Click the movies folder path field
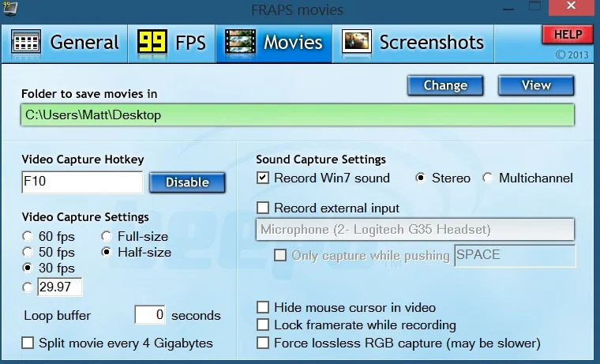This screenshot has width=600, height=364. point(298,114)
